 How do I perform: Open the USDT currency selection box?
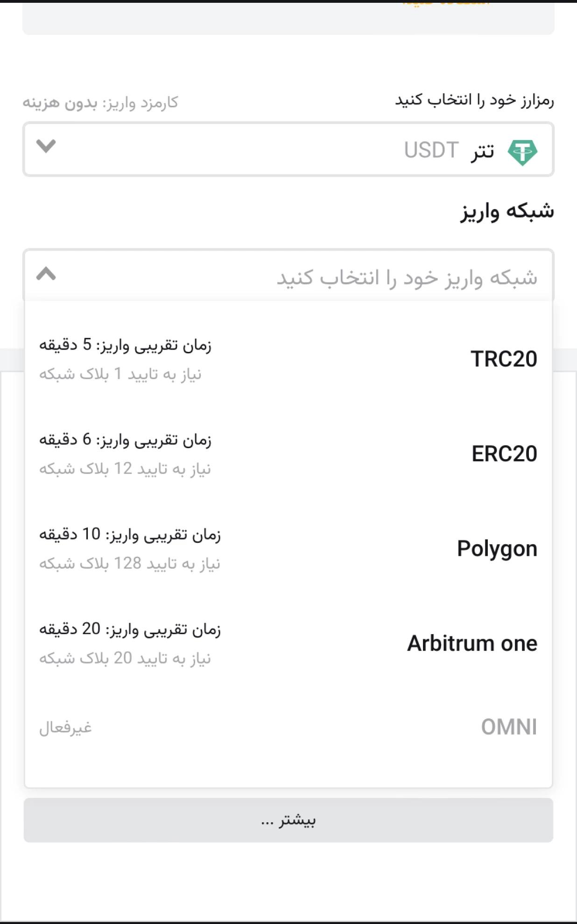288,149
